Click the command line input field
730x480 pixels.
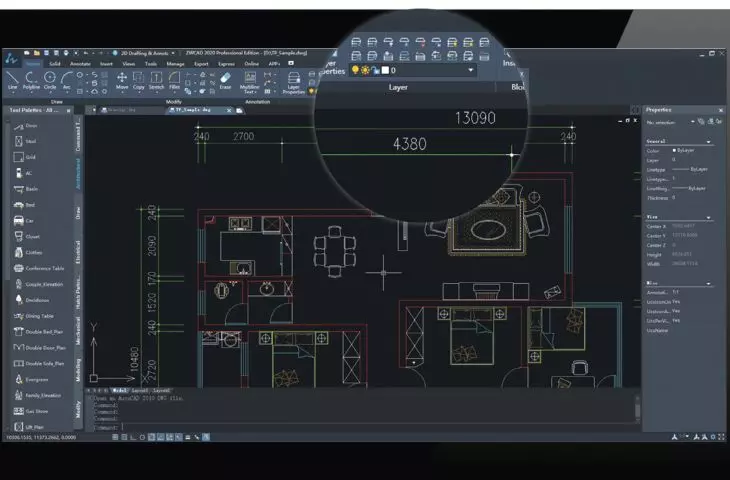point(364,427)
